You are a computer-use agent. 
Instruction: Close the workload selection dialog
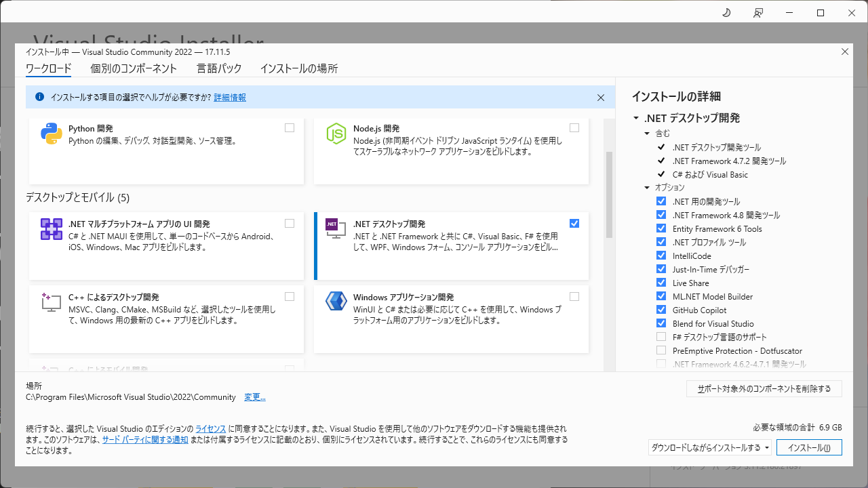pyautogui.click(x=845, y=52)
